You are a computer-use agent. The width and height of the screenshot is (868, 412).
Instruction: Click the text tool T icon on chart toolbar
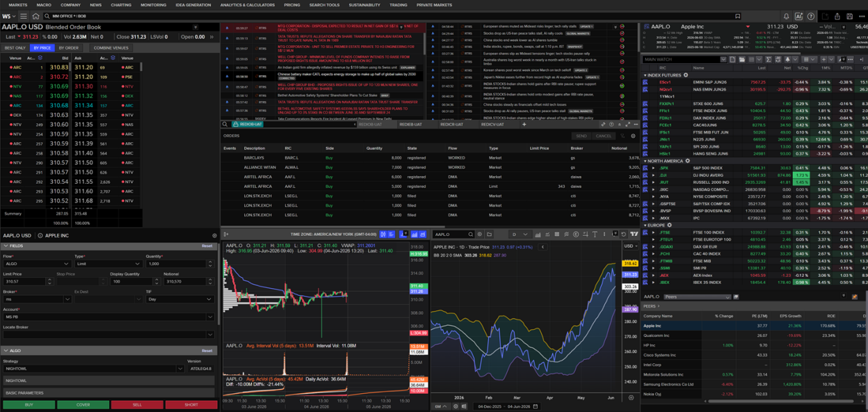[594, 235]
